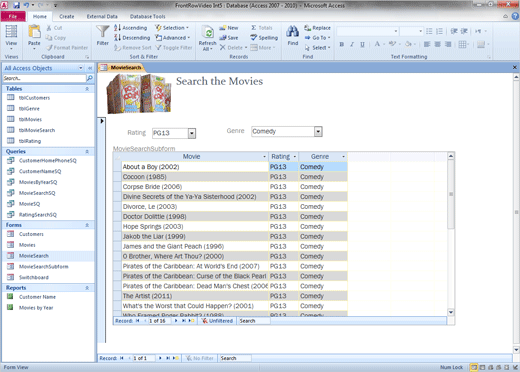The image size is (520, 372).
Task: Click the Microsoft Access Help icon
Action: pos(515,16)
